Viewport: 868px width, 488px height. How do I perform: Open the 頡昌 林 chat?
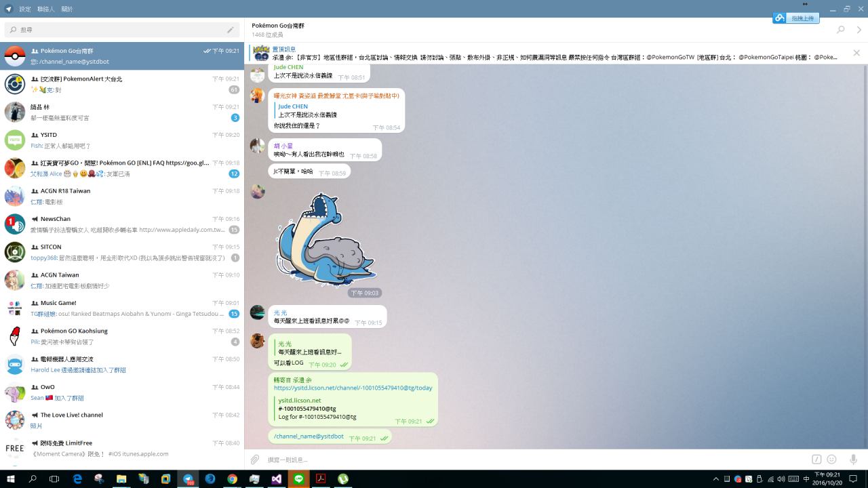pyautogui.click(x=122, y=112)
